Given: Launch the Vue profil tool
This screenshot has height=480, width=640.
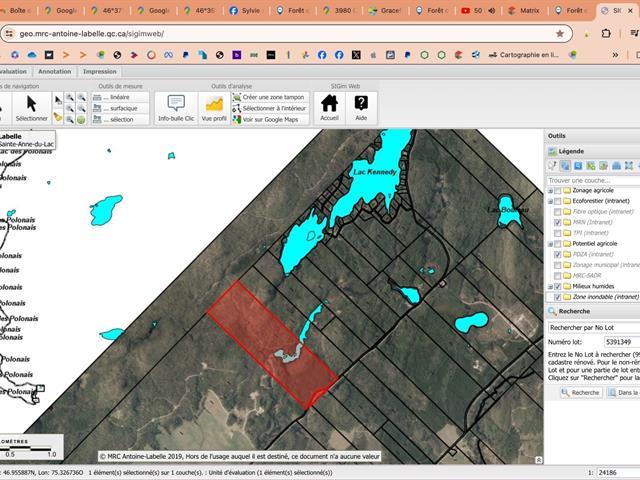Looking at the screenshot, I should (x=214, y=106).
